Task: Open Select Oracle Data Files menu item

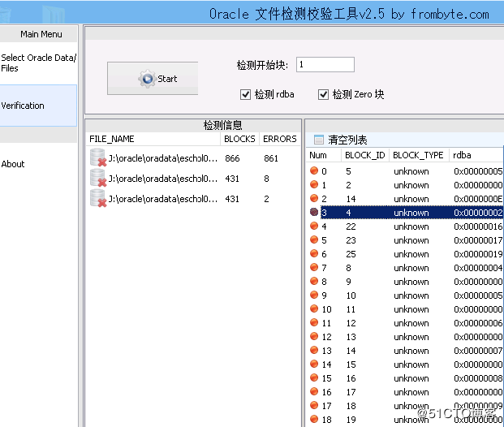Action: (x=39, y=63)
